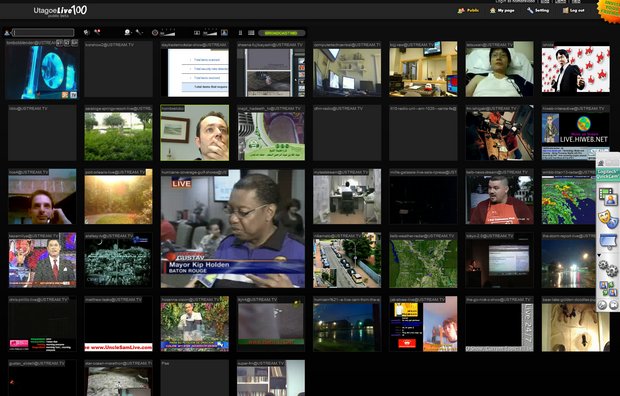Screen dimensions: 620x396
Task: Select man in suit red patterned stream
Action: click(x=575, y=70)
